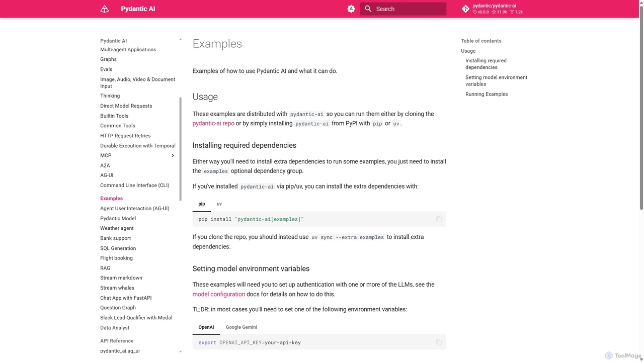Image resolution: width=644 pixels, height=362 pixels.
Task: Open the Stream markdown example
Action: pyautogui.click(x=121, y=278)
